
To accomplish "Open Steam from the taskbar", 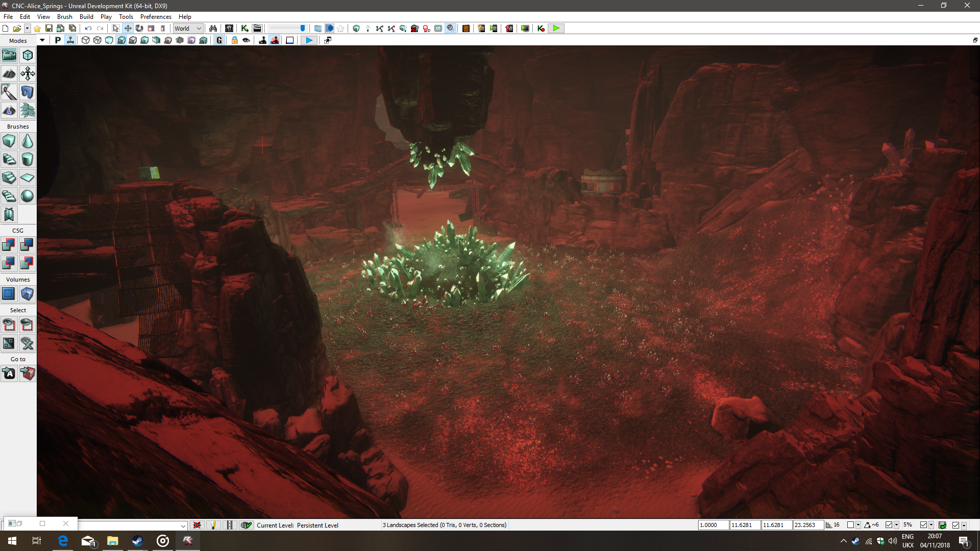I will (x=138, y=541).
